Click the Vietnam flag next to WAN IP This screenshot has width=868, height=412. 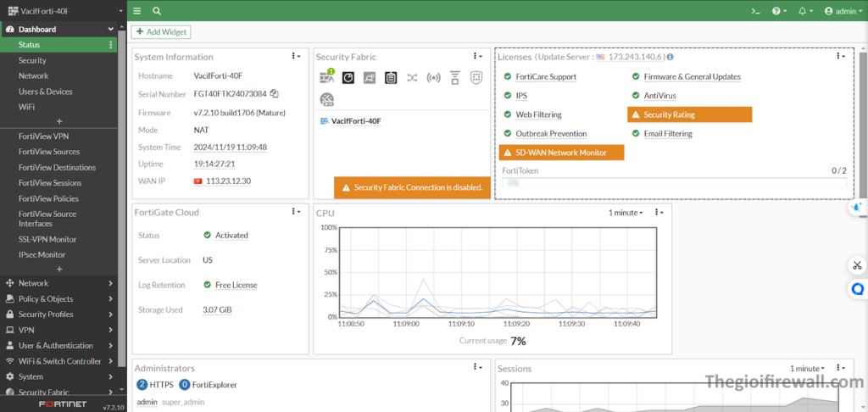pos(198,181)
